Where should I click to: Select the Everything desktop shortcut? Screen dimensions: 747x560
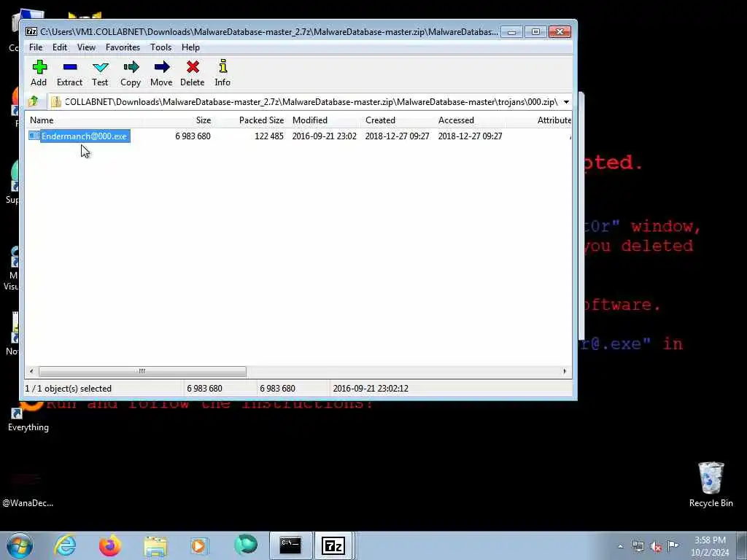tap(28, 418)
